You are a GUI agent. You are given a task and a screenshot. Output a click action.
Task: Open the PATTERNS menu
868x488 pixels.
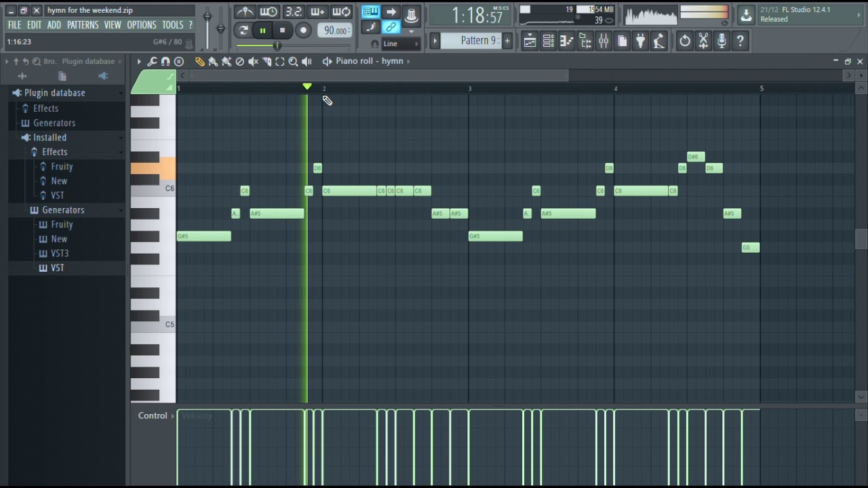point(83,25)
